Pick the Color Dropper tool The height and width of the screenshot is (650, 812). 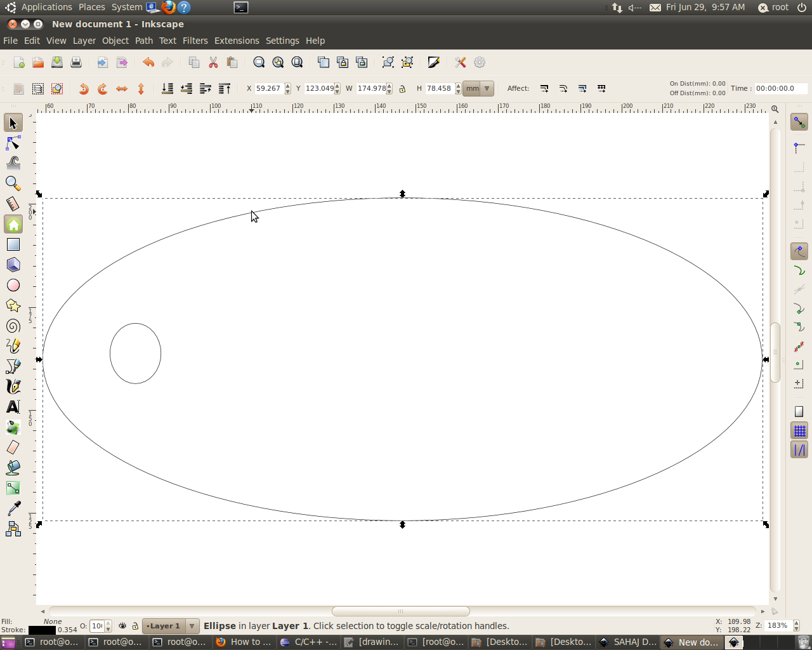click(x=13, y=508)
